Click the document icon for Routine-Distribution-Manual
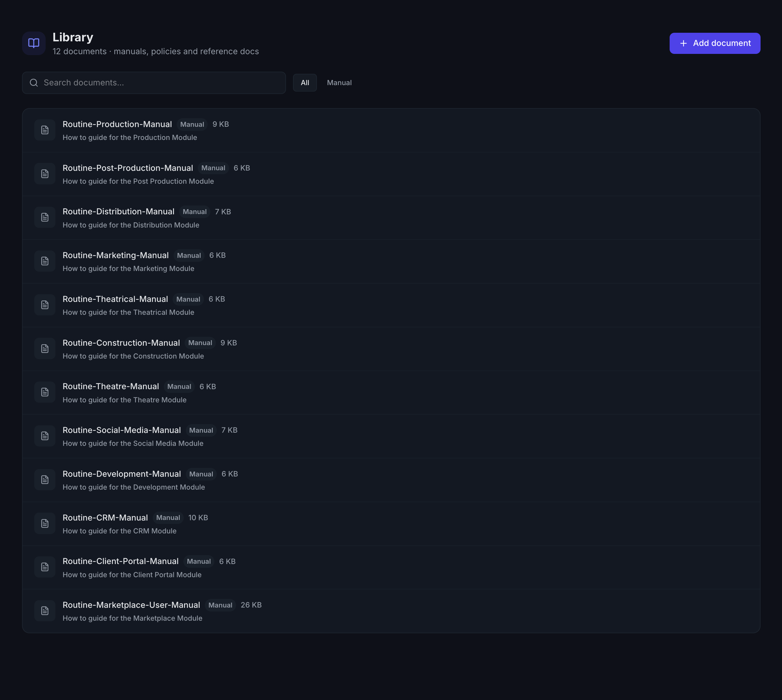This screenshot has width=782, height=700. point(45,217)
